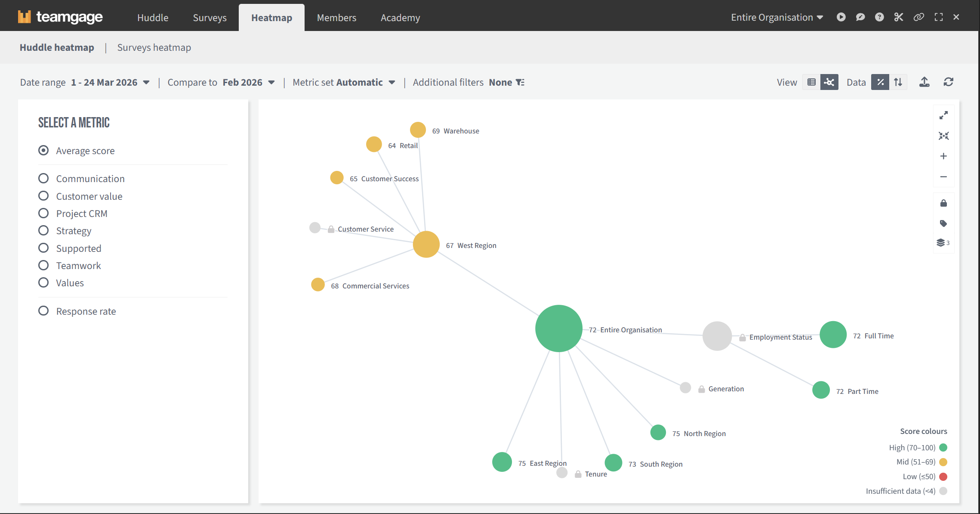Open the Members tab
Viewport: 980px width, 514px height.
coord(336,18)
